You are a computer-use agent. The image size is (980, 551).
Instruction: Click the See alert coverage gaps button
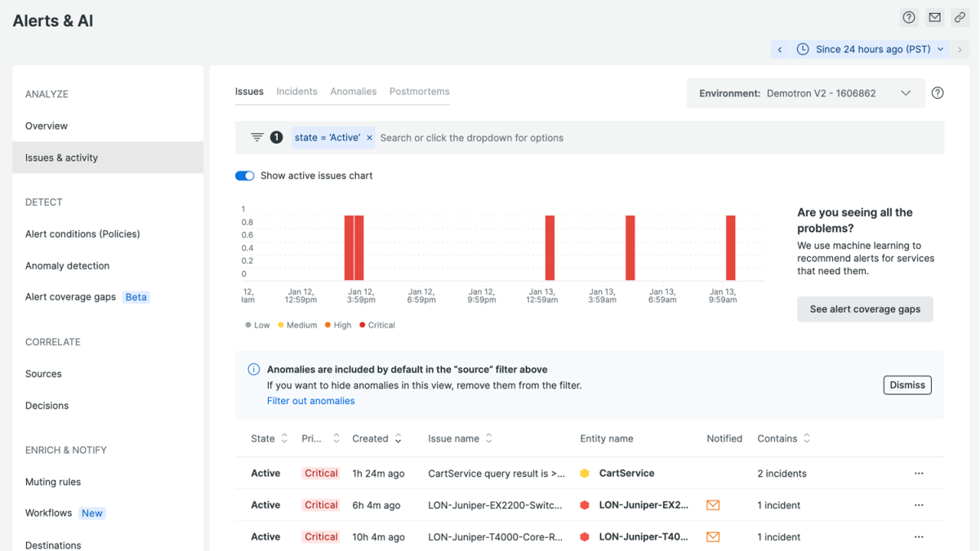pos(865,309)
